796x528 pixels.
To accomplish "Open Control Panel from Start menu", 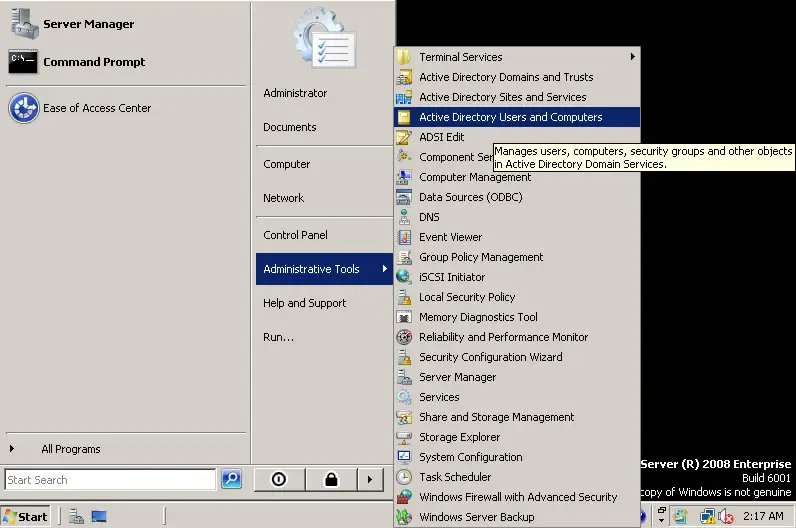I will point(295,235).
